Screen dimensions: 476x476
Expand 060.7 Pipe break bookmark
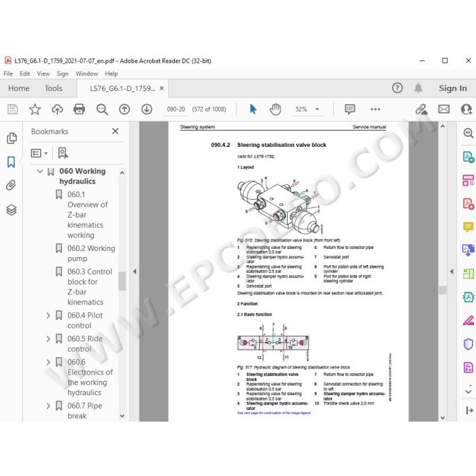(x=48, y=406)
